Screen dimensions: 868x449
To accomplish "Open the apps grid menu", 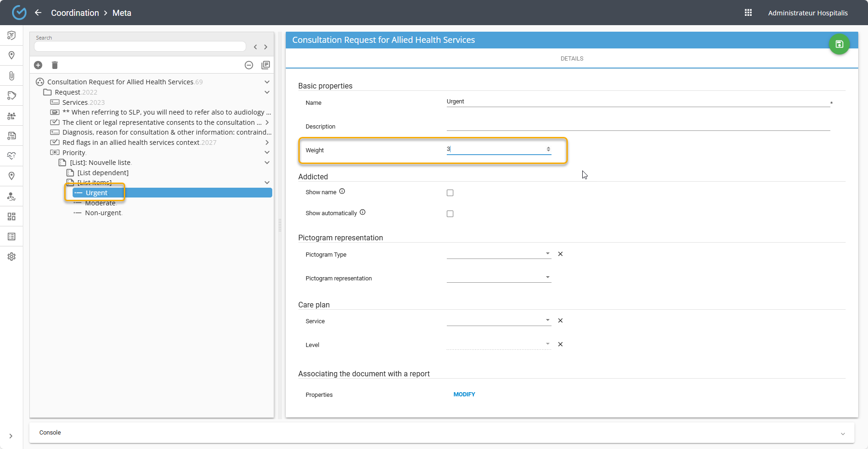I will (x=748, y=13).
